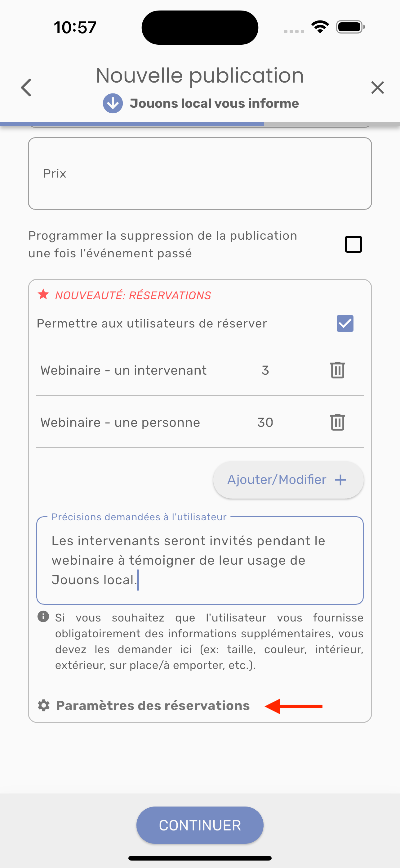
Task: Tap the publication progress bar
Action: [x=200, y=124]
